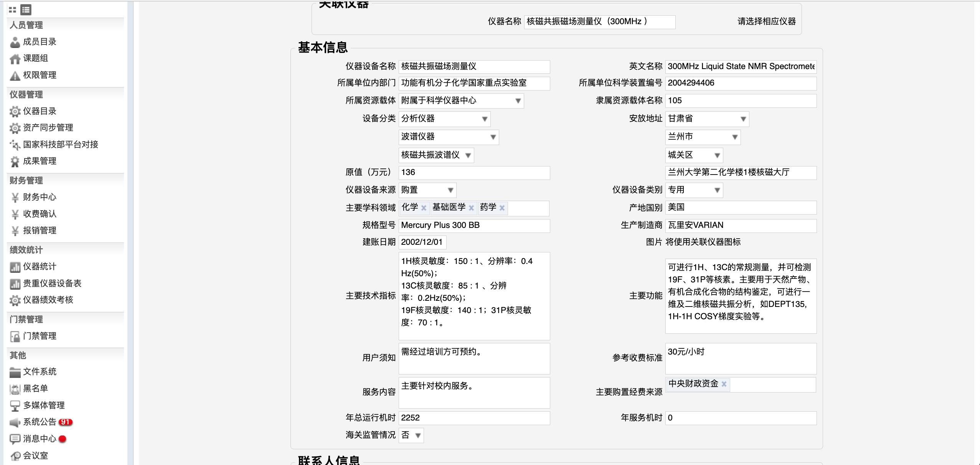The height and width of the screenshot is (465, 980).
Task: Click lock icon beside 门禁管理
Action: (x=15, y=336)
